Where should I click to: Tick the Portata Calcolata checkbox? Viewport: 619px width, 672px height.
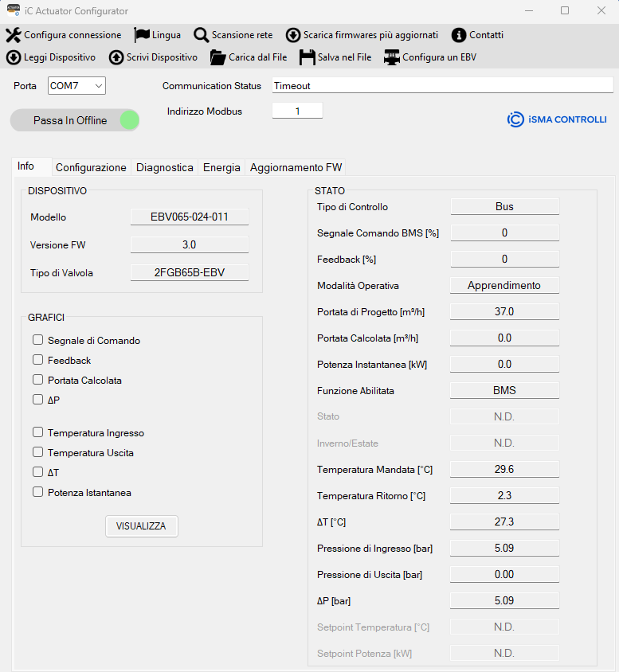coord(37,380)
